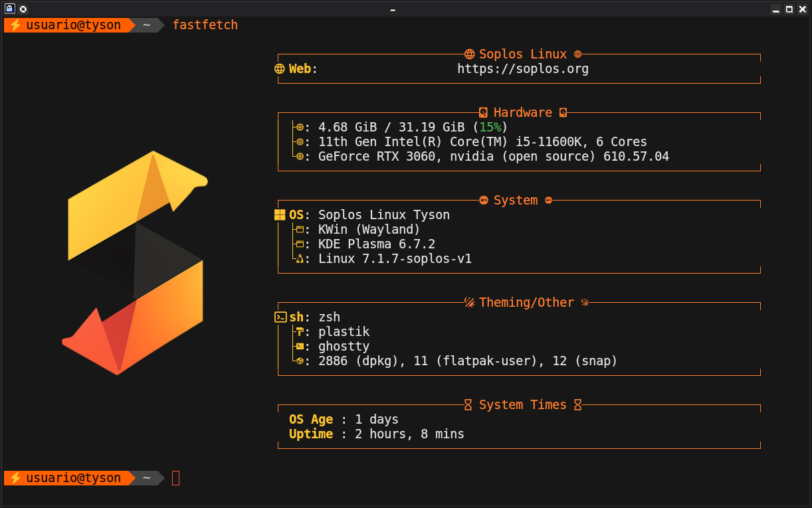Click the Soplos Linux Tyson text
Screen dimensions: 812x508
click(384, 215)
